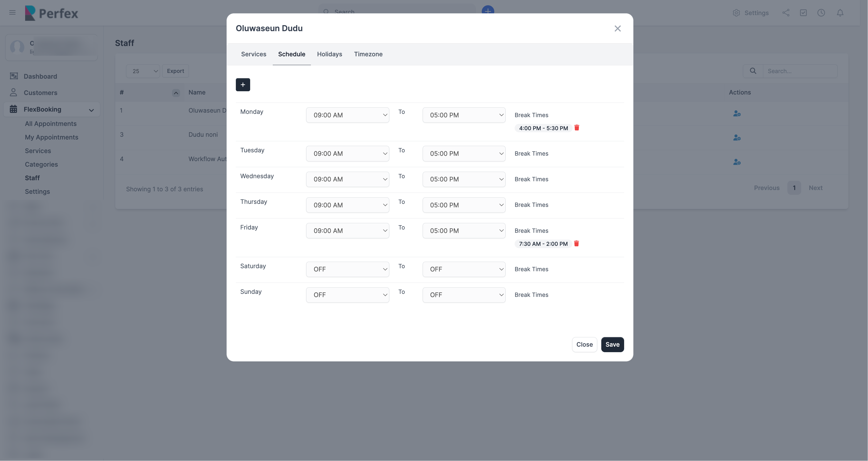Switch to the Holidays tab
Viewport: 868px width, 461px height.
329,54
